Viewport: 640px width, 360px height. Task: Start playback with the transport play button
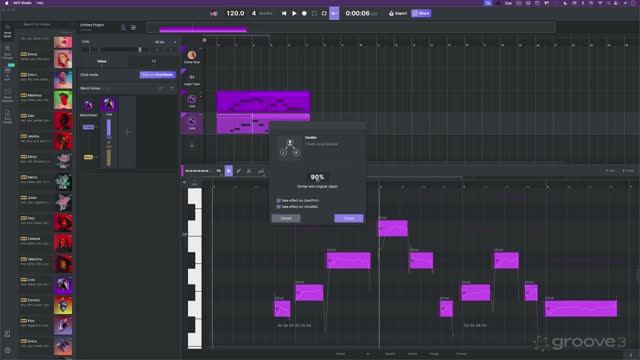[x=294, y=13]
